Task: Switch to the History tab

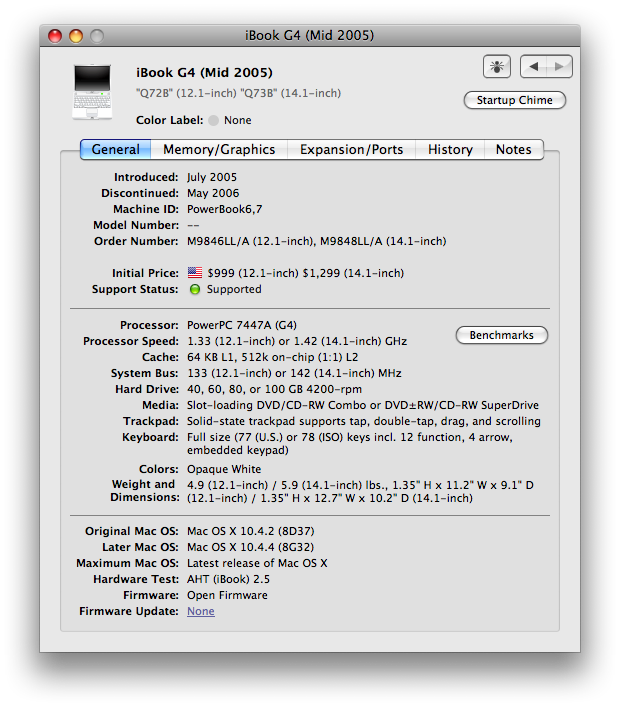Action: pos(450,149)
